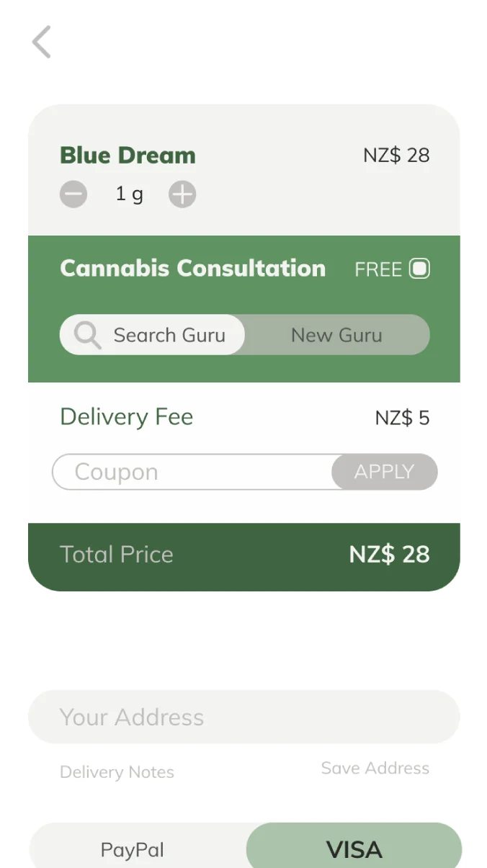Choose VISA as payment method

pos(354,850)
